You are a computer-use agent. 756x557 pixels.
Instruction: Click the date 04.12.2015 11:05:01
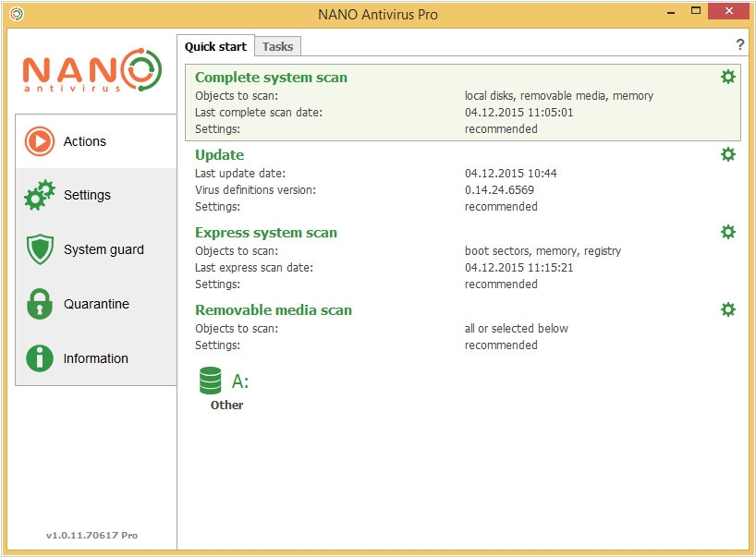tap(518, 113)
